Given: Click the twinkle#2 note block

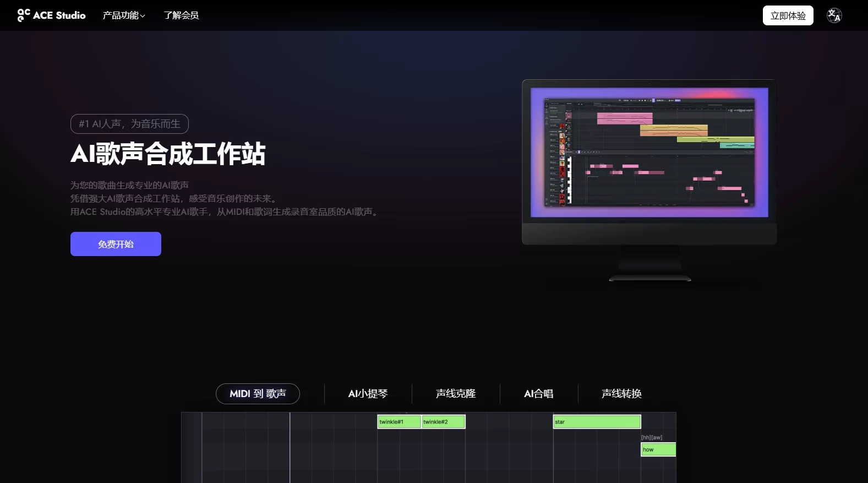Looking at the screenshot, I should pyautogui.click(x=443, y=422).
